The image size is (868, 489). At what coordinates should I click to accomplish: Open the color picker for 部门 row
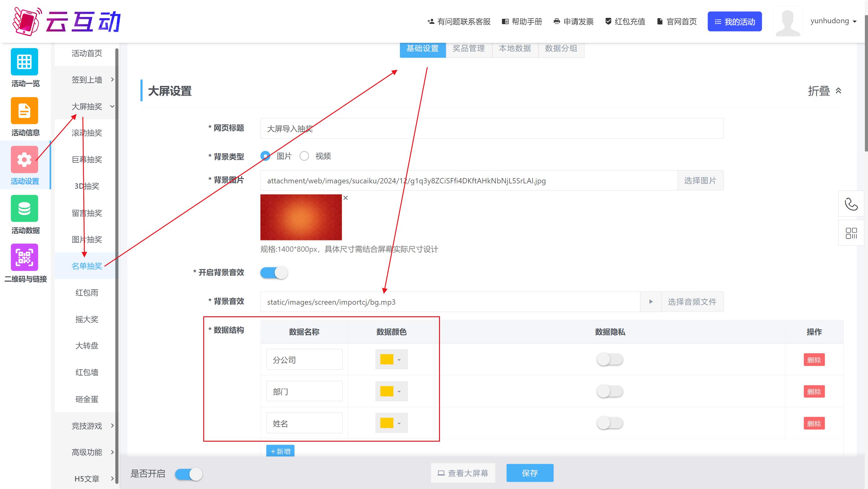click(391, 392)
